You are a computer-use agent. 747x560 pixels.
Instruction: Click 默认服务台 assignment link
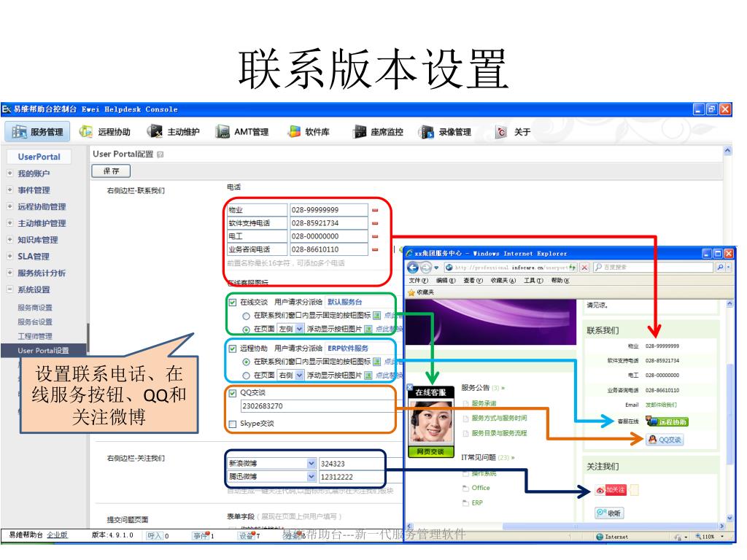[x=344, y=302]
